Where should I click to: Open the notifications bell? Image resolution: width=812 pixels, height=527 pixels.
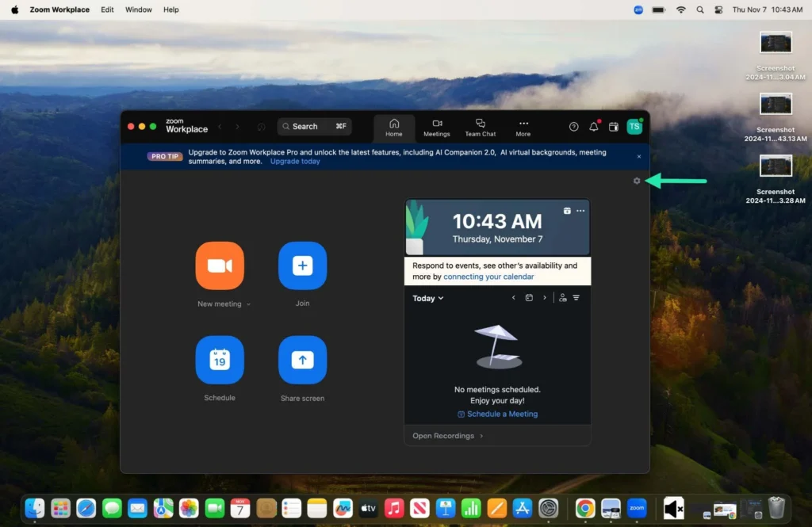click(594, 127)
